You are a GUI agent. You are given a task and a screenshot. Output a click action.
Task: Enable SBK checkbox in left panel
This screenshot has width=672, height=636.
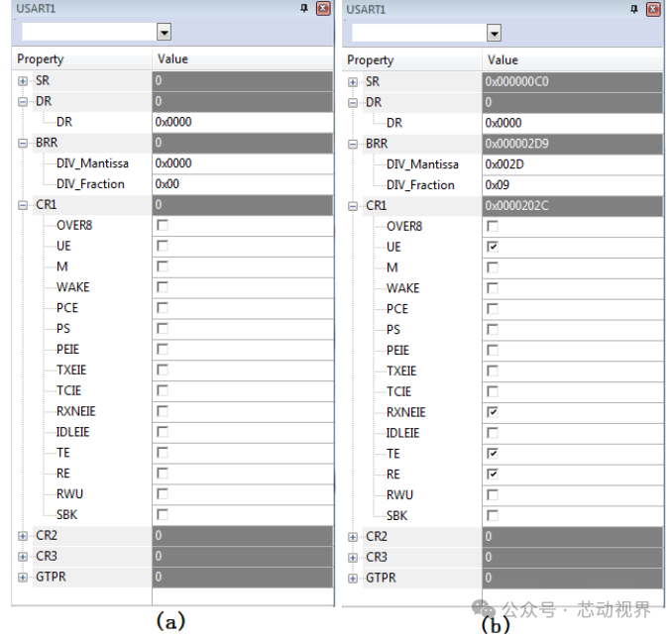[x=163, y=514]
